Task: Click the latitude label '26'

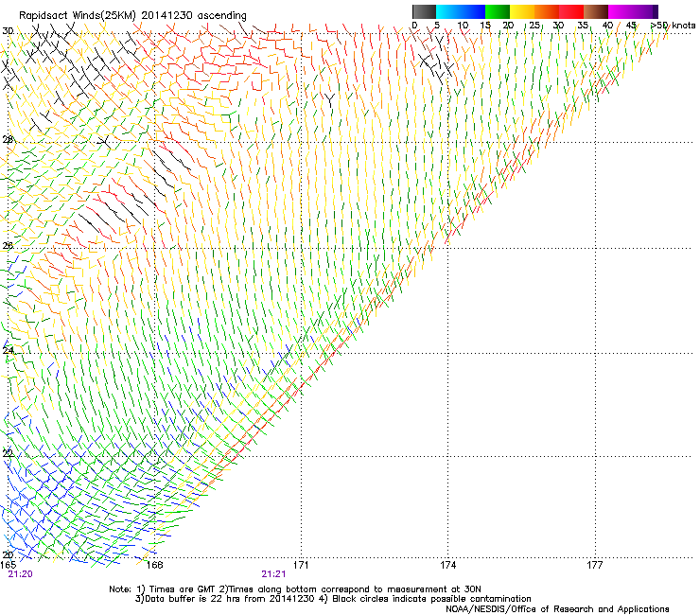Action: tap(8, 245)
